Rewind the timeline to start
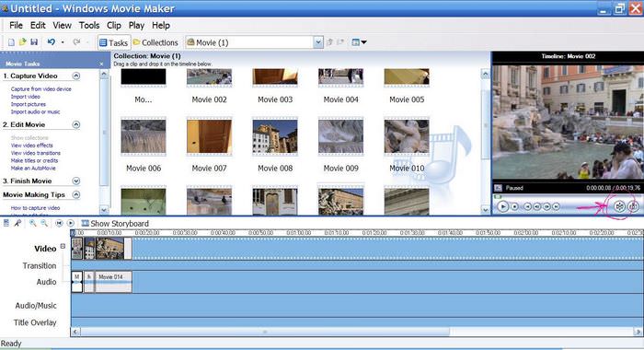Screen dimensions: 644x350 59,223
